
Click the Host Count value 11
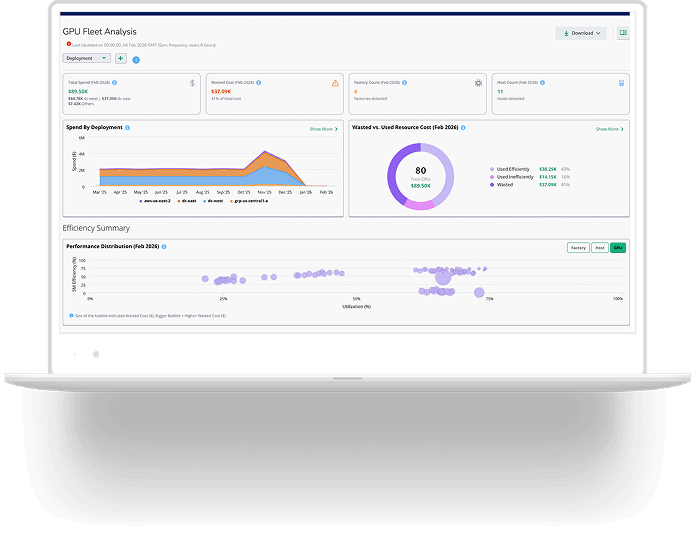click(x=500, y=92)
